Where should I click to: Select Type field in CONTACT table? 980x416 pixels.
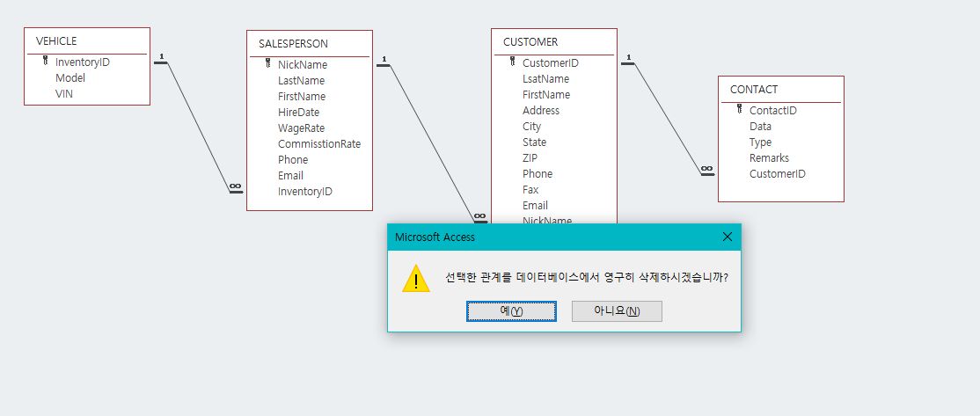[x=761, y=142]
